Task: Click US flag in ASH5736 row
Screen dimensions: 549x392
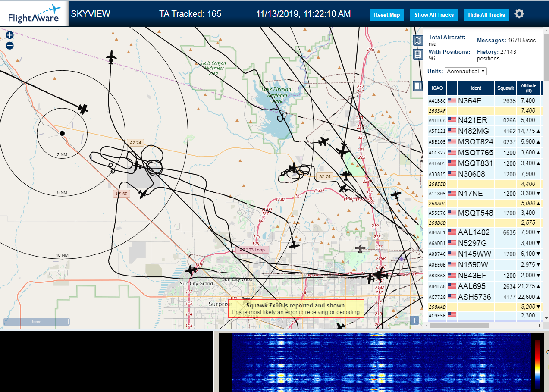Action: tap(452, 297)
